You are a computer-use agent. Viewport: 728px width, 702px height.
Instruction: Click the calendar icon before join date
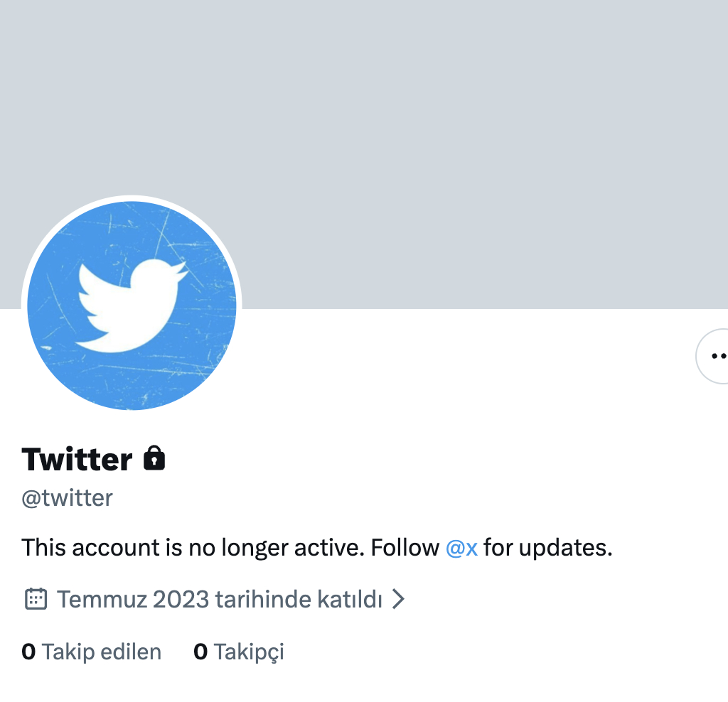point(36,599)
